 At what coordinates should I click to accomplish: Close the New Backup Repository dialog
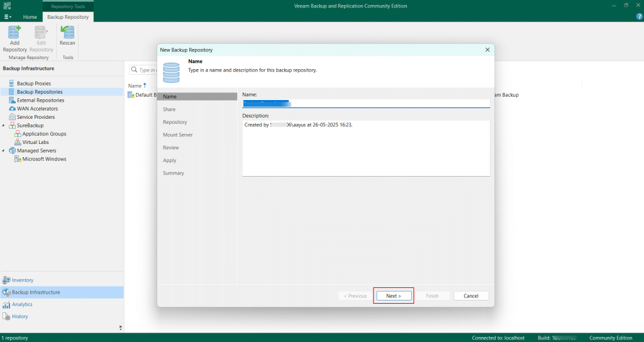(487, 50)
